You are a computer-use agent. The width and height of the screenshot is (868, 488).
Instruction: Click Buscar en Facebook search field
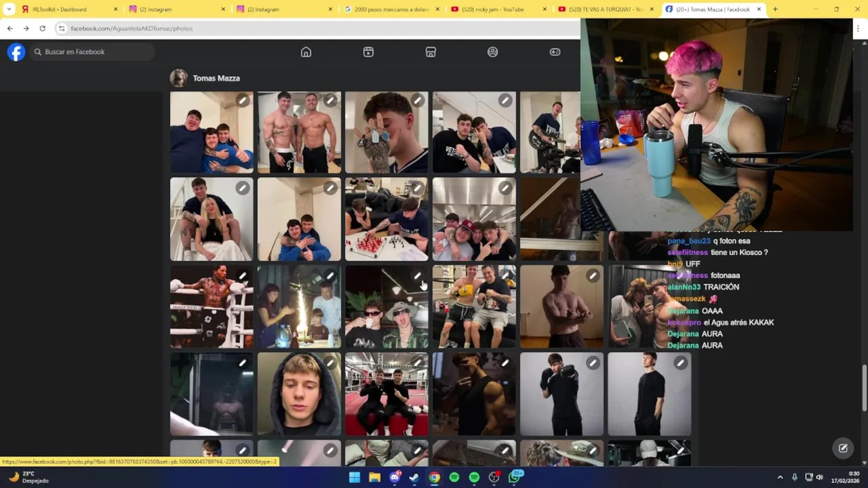point(92,52)
